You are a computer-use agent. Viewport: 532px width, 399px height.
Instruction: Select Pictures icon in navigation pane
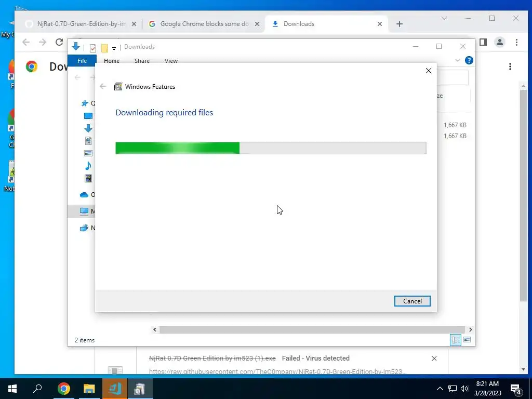point(88,153)
